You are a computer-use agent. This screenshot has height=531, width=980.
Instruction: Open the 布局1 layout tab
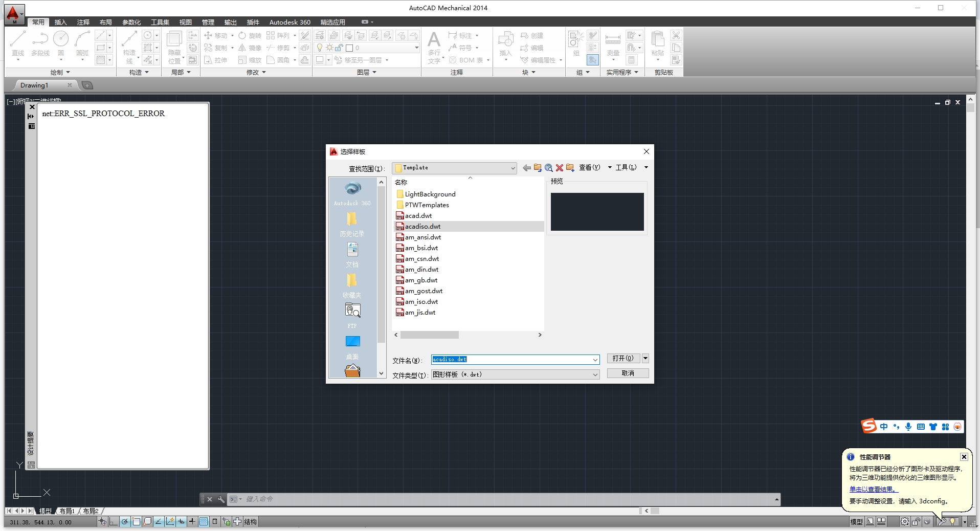click(x=67, y=511)
